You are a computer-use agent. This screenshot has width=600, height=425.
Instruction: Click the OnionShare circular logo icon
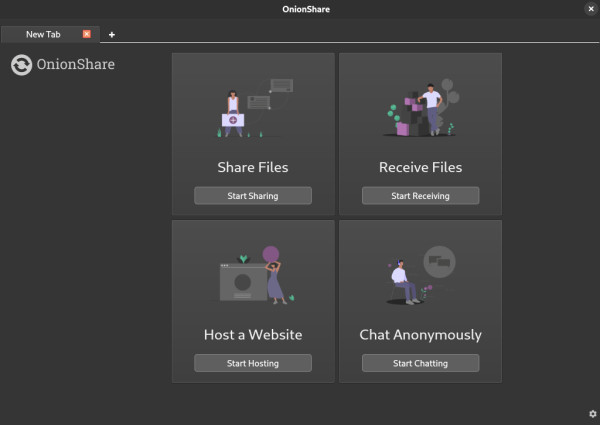pyautogui.click(x=21, y=65)
